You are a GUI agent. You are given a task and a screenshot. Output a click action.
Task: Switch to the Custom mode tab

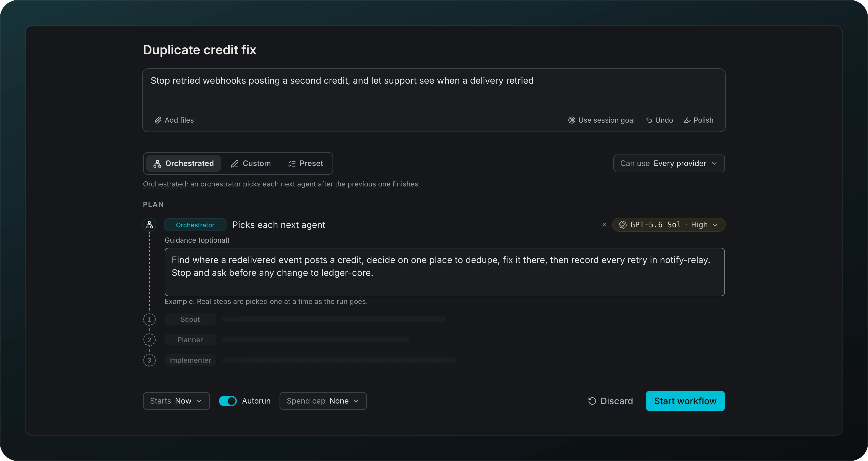[x=251, y=163]
